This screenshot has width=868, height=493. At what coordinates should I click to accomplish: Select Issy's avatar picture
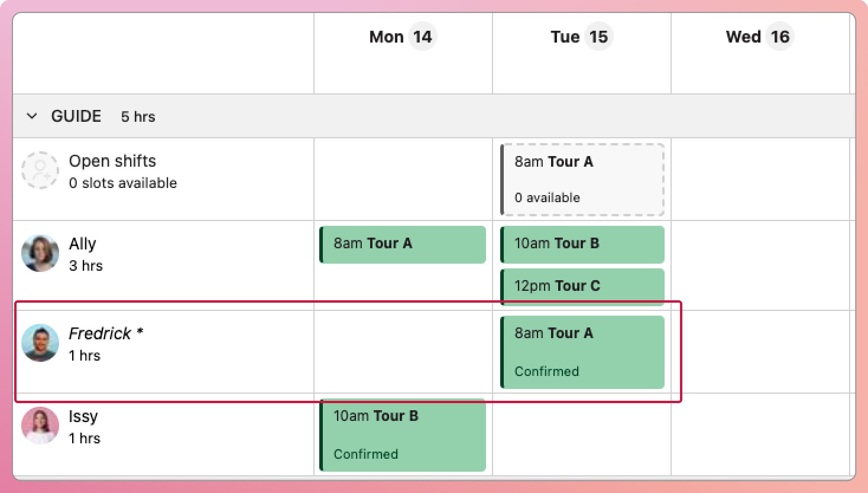point(40,426)
